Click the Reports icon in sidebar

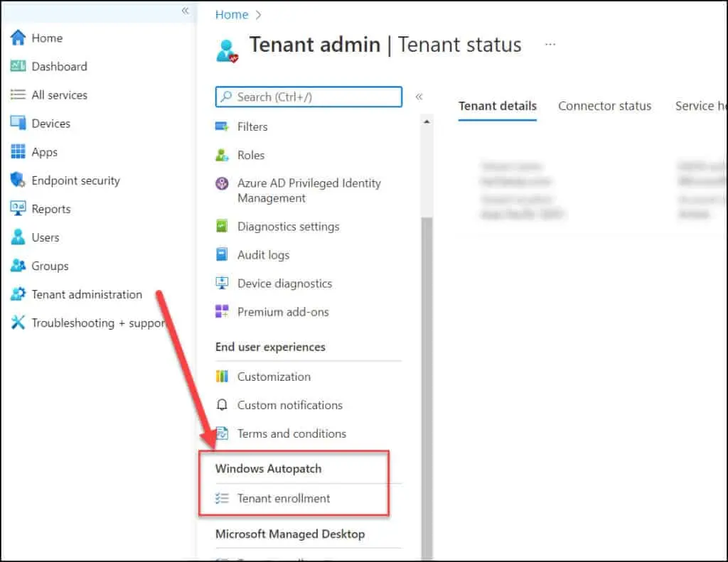point(18,209)
